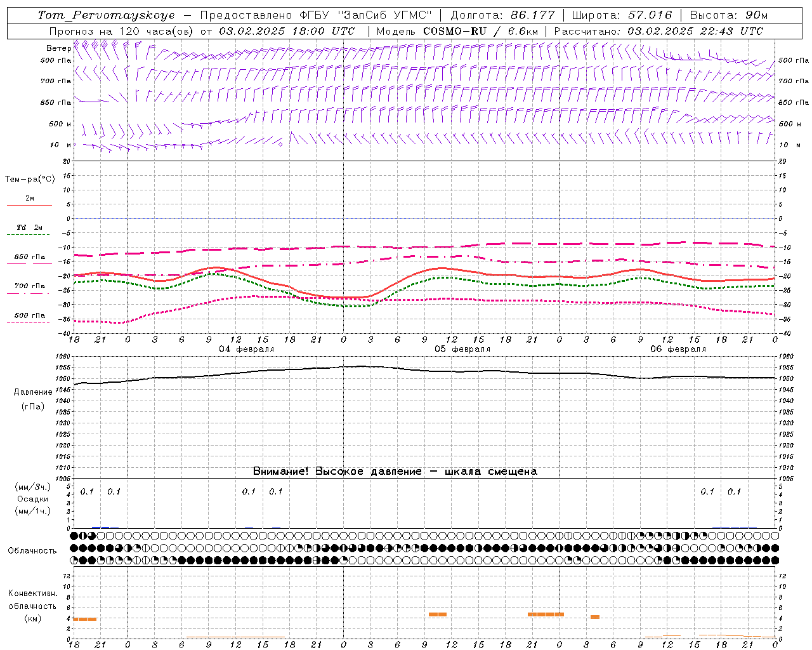Select the Высота: 90м value
The image size is (812, 650).
coord(728,15)
